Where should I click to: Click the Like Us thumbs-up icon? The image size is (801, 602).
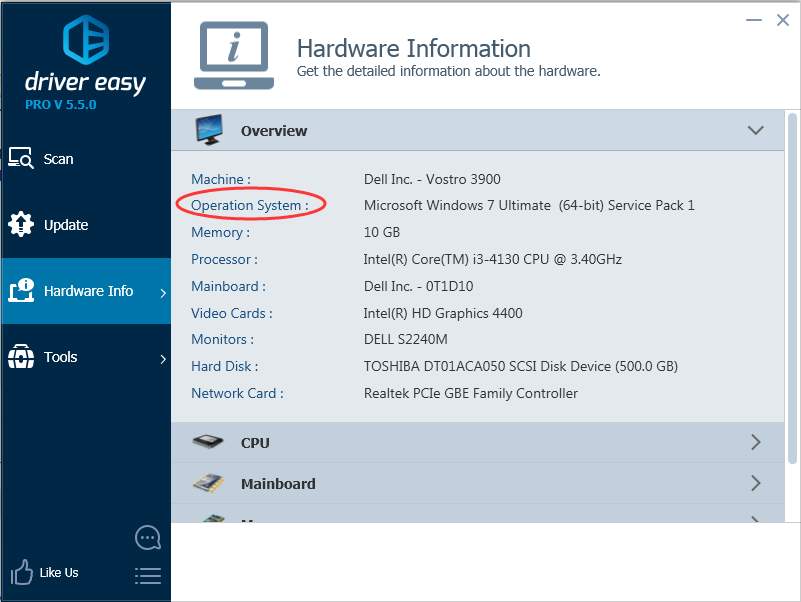[21, 573]
